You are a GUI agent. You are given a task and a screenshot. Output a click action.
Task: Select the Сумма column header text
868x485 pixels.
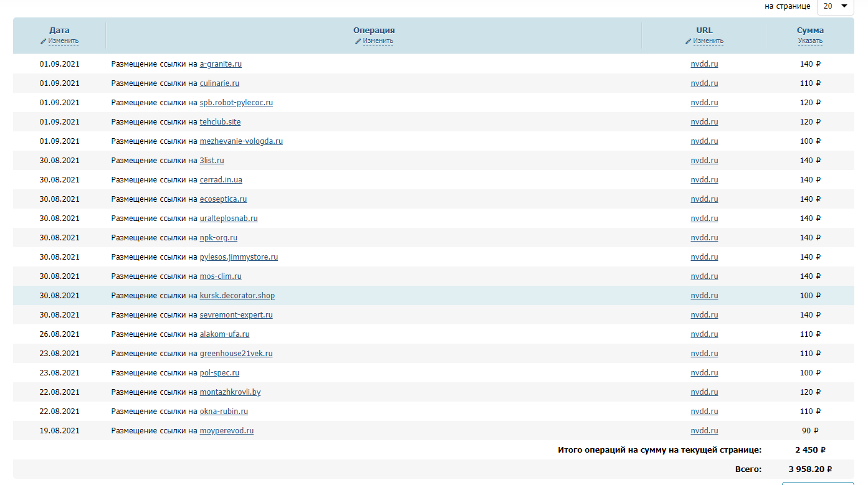(810, 31)
